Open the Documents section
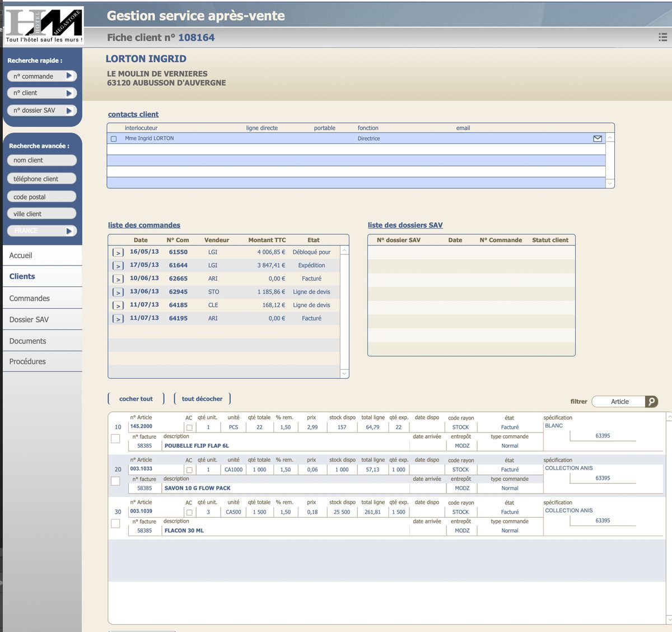Screen dimensions: 672x632 [43, 341]
